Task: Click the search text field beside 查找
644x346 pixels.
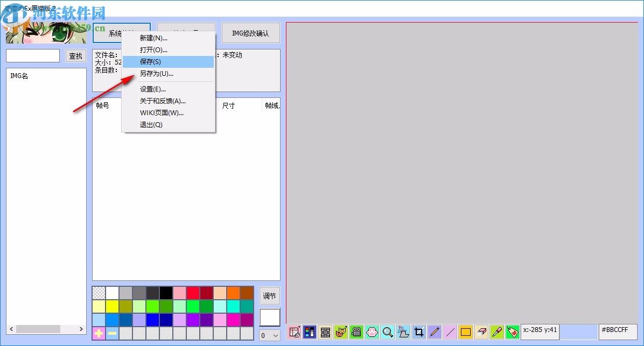Action: [33, 56]
